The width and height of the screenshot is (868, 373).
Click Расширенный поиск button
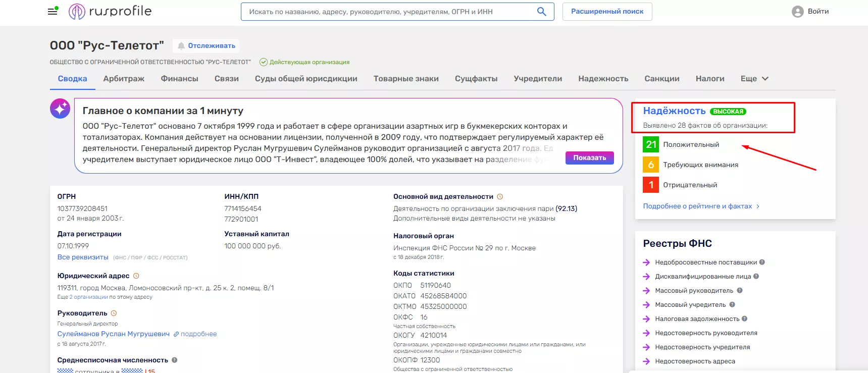point(607,12)
